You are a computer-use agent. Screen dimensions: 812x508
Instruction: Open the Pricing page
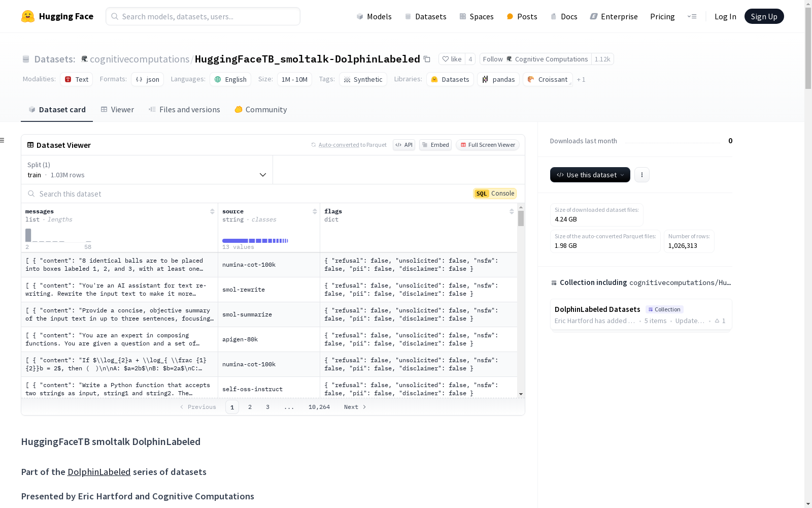662,16
